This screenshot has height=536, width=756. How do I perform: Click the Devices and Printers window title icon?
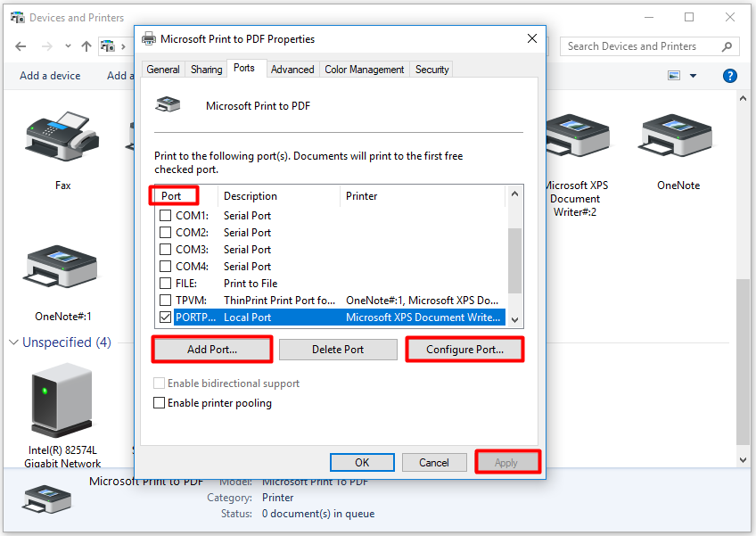point(17,18)
